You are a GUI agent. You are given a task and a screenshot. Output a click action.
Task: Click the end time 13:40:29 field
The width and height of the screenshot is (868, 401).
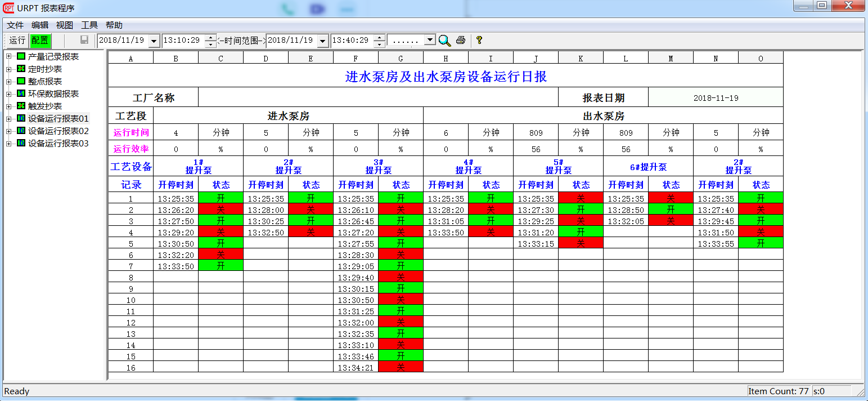pos(352,41)
